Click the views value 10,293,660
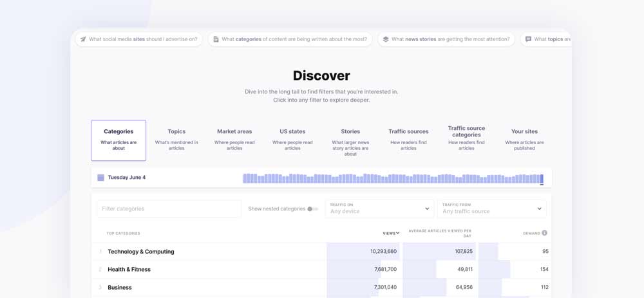This screenshot has height=298, width=644. point(384,251)
